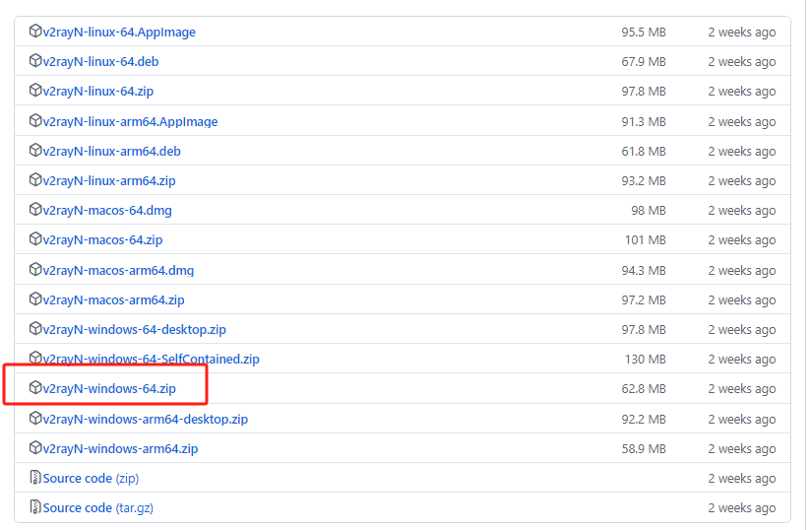Click package icon beside v2rayN-macos-64.zip
This screenshot has height=530, width=812.
(x=35, y=238)
